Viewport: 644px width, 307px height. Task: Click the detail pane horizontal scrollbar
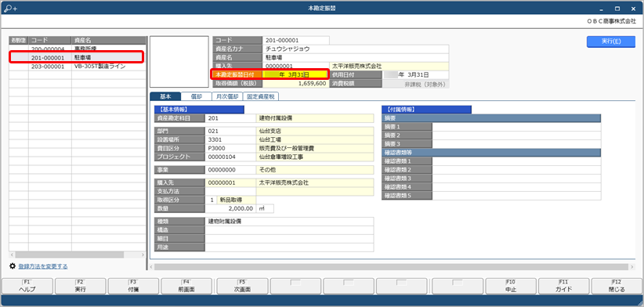click(x=393, y=267)
